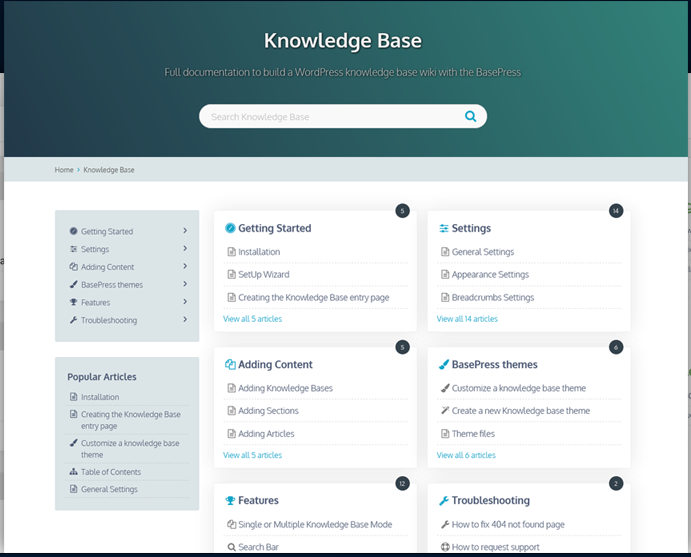Click brush icon beside sidebar BasePress themes
Image resolution: width=691 pixels, height=557 pixels.
pyautogui.click(x=73, y=284)
